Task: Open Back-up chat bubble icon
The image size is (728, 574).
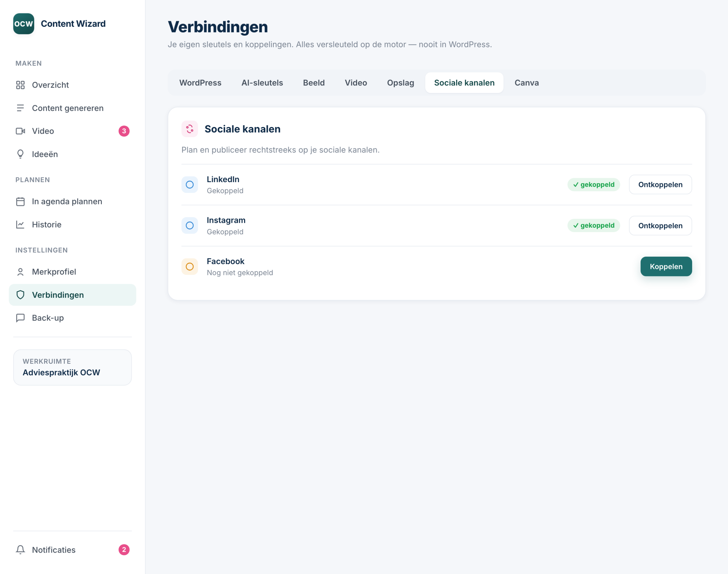Action: (x=20, y=318)
